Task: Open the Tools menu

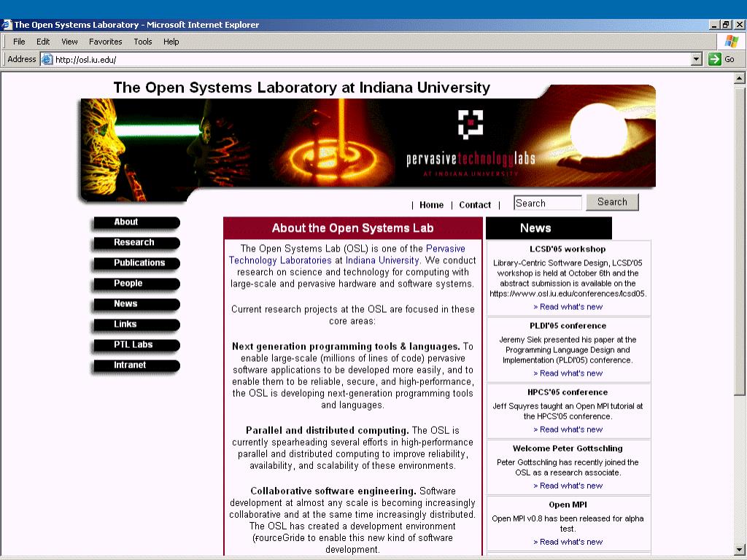Action: (143, 42)
